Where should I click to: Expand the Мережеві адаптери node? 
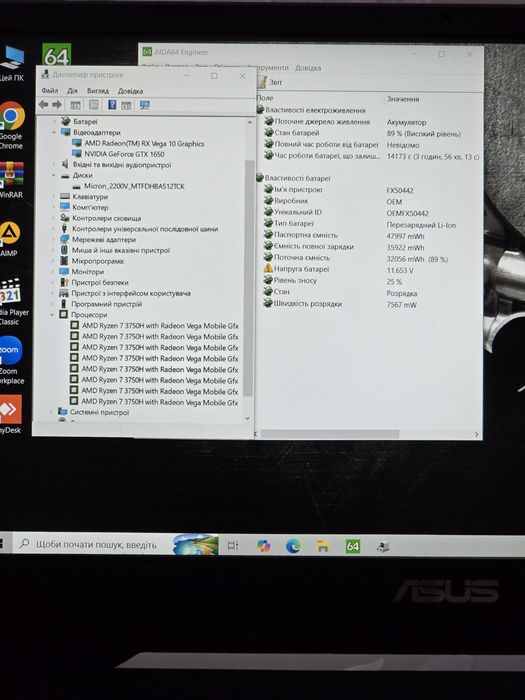click(54, 239)
